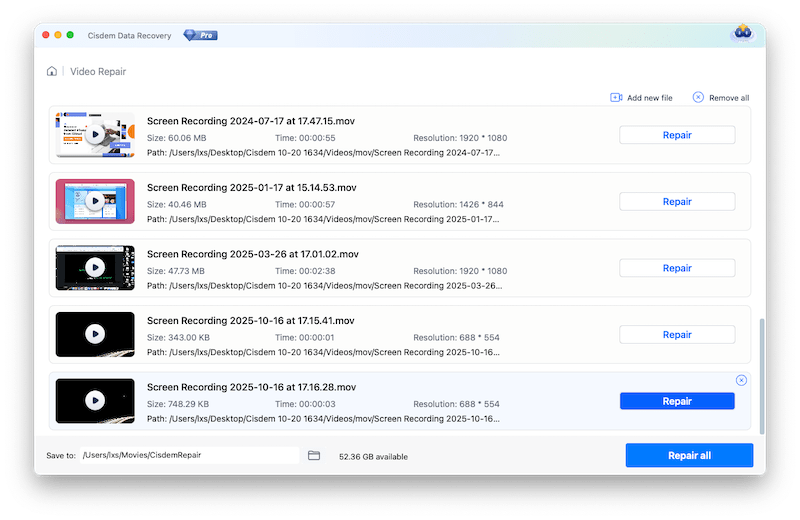Click the blue Repair button for 17.16.28
Image resolution: width=800 pixels, height=520 pixels.
(677, 401)
